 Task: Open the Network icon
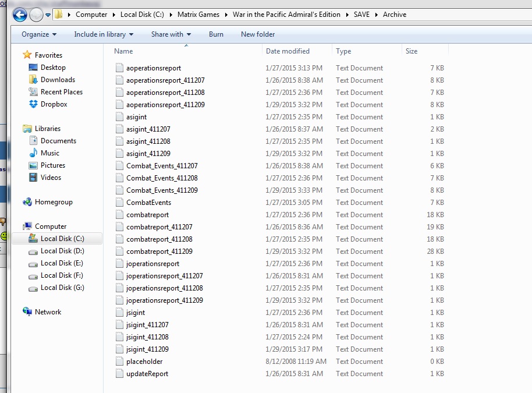pyautogui.click(x=27, y=311)
